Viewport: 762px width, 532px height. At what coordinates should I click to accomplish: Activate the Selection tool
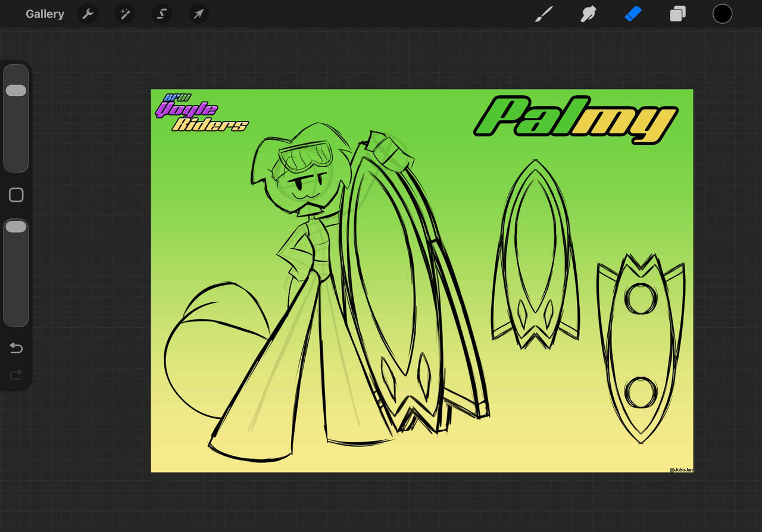(x=162, y=14)
